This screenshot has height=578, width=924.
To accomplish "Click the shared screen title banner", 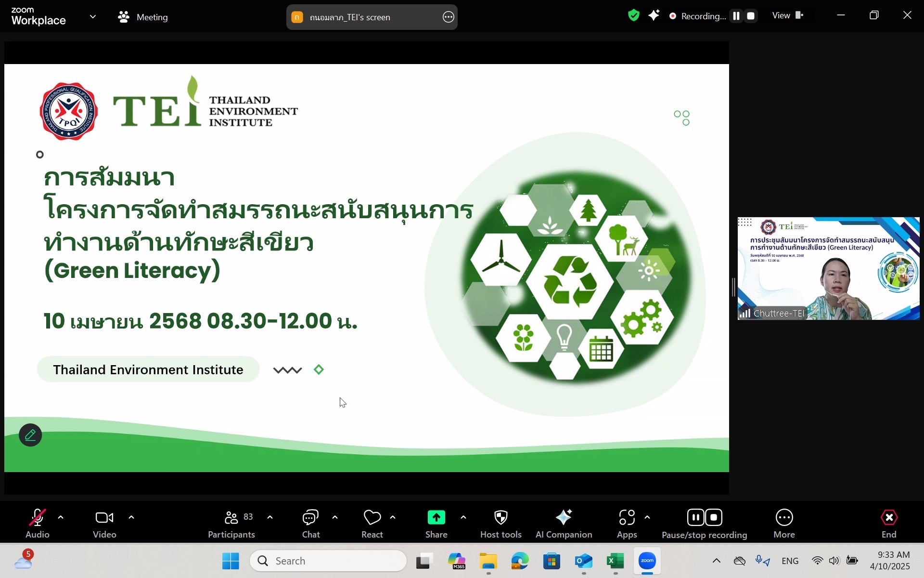I will pyautogui.click(x=372, y=17).
